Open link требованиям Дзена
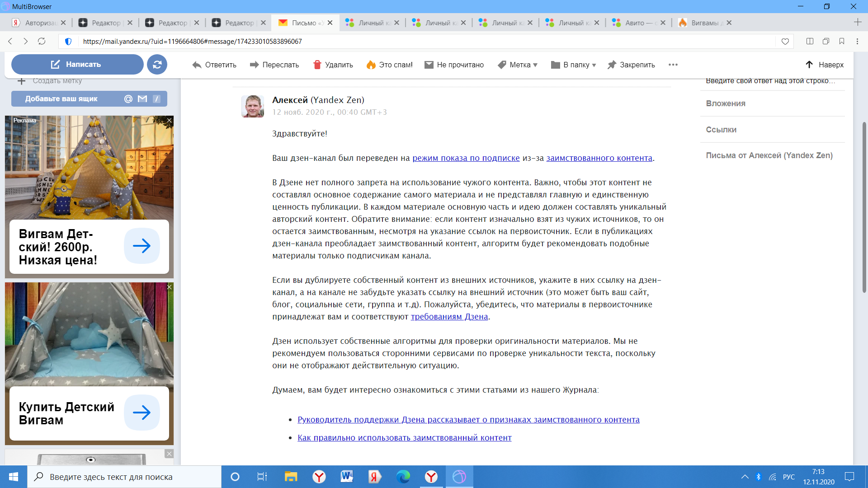The width and height of the screenshot is (868, 488). pos(449,317)
